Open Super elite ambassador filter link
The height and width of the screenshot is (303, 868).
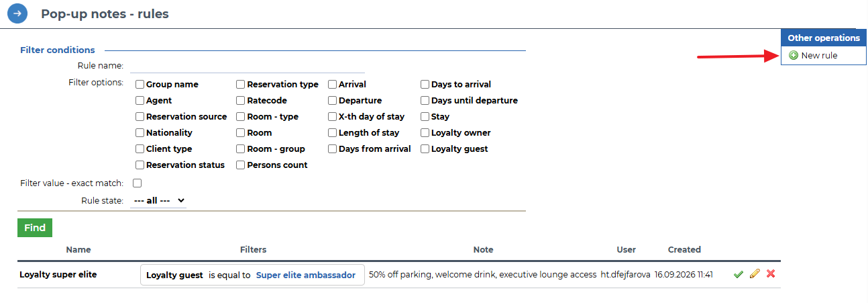tap(306, 275)
